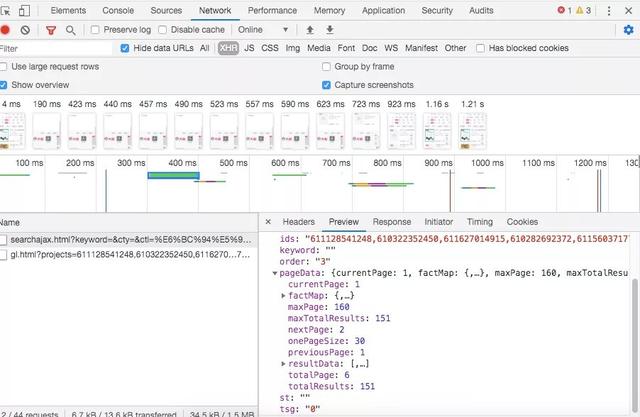This screenshot has height=417, width=640.
Task: Click the 623 ms screenshot thumbnail
Action: tap(330, 131)
